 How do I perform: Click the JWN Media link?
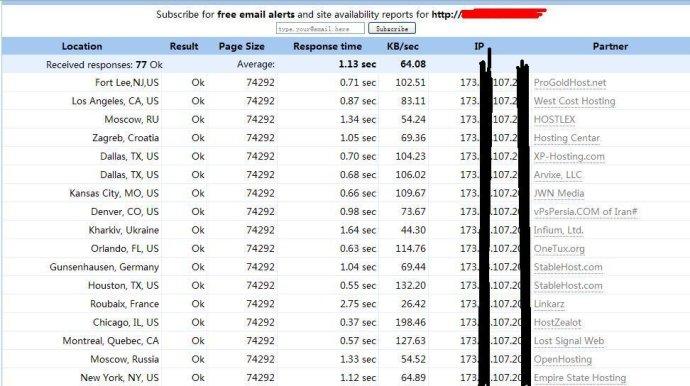pos(559,194)
